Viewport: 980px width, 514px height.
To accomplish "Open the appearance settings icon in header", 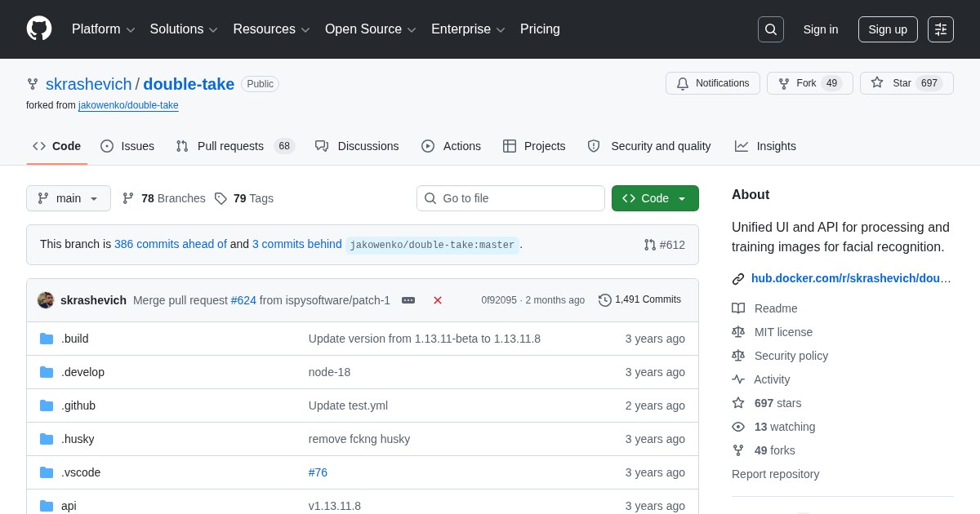I will [x=941, y=29].
